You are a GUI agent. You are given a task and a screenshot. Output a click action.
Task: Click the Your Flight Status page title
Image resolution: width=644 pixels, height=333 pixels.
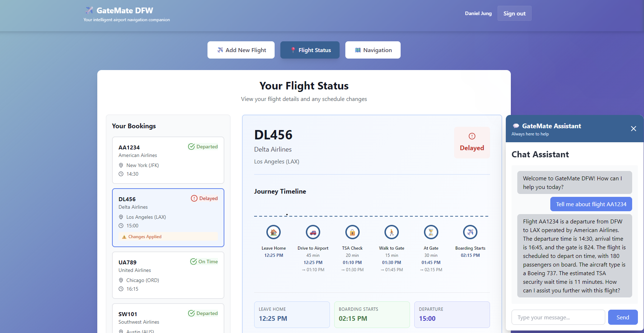pos(304,86)
